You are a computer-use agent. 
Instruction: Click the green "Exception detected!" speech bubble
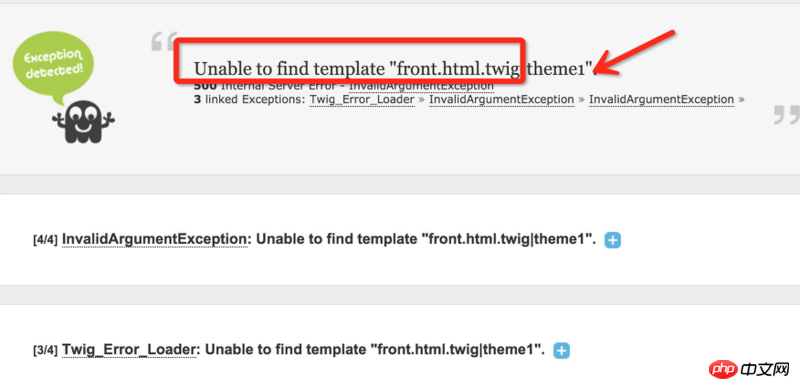53,66
